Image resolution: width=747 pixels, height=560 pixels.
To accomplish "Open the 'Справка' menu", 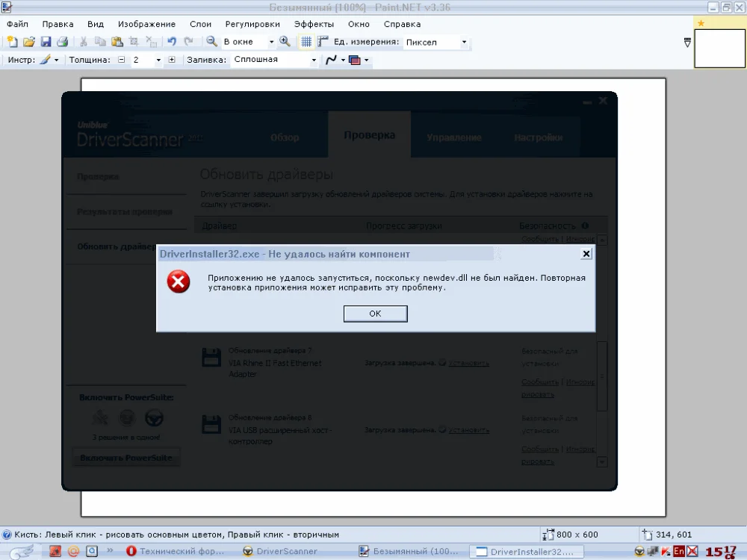I will click(402, 25).
